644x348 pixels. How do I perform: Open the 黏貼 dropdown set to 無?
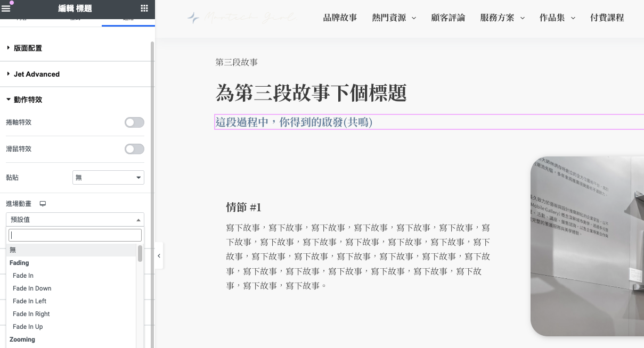[108, 177]
